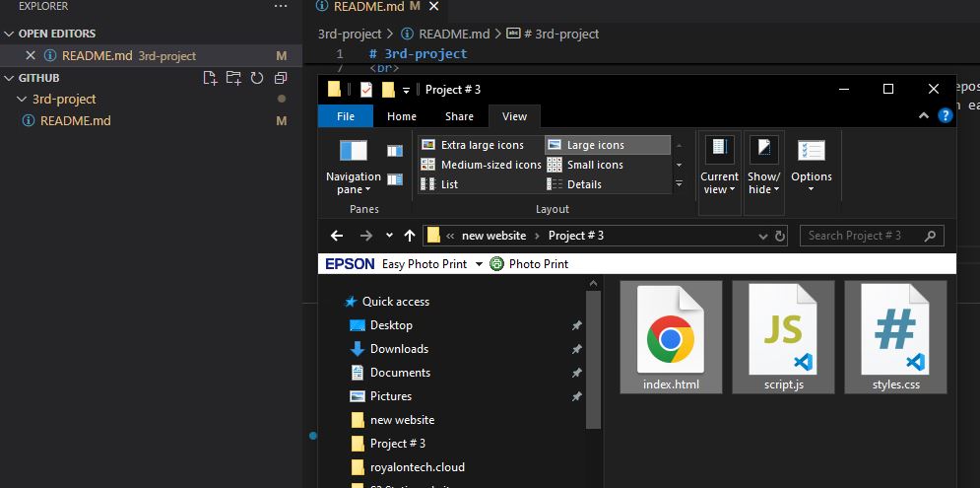Click the Search Project # 3 box

[872, 236]
